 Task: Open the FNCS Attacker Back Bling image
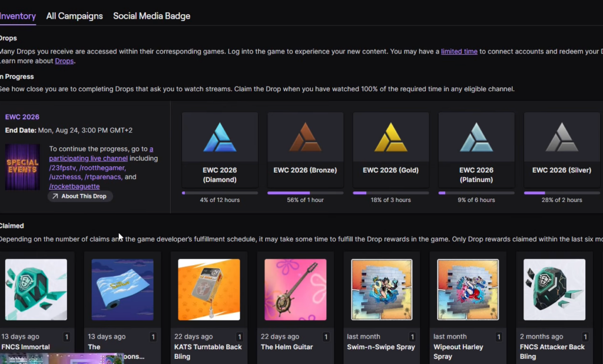(555, 289)
